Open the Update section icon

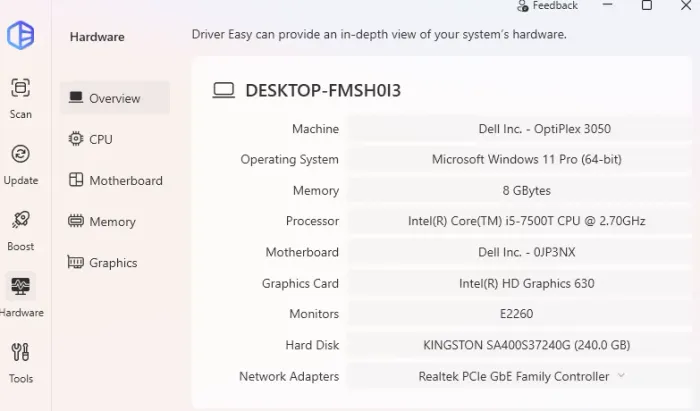[x=21, y=154]
